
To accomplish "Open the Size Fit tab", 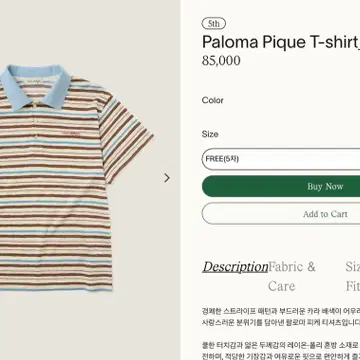I will tap(353, 276).
